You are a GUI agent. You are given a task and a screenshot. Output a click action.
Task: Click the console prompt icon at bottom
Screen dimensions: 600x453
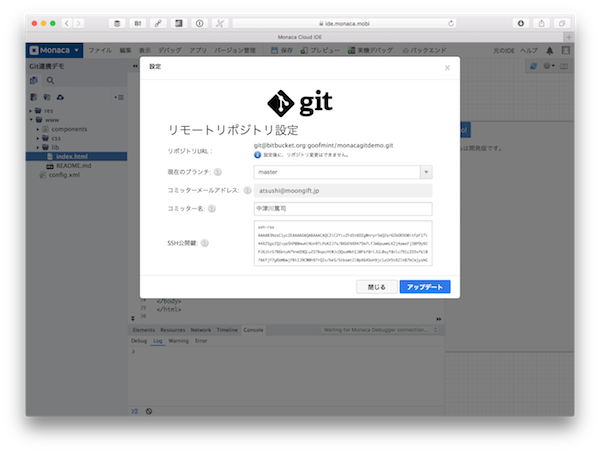pyautogui.click(x=135, y=411)
